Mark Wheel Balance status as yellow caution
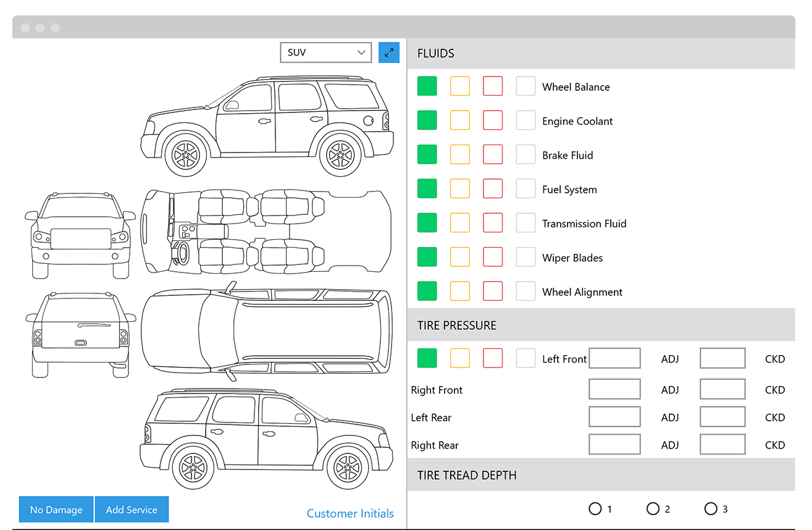This screenshot has height=530, width=812. (460, 86)
